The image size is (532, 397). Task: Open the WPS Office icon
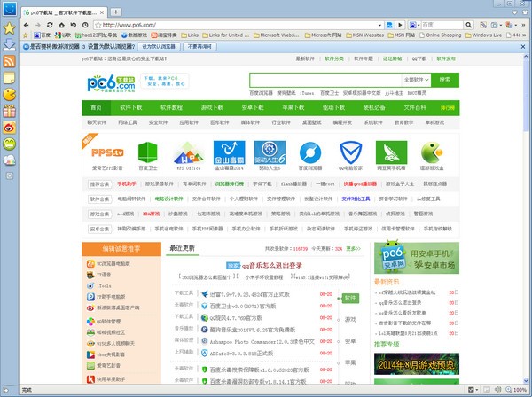point(189,153)
